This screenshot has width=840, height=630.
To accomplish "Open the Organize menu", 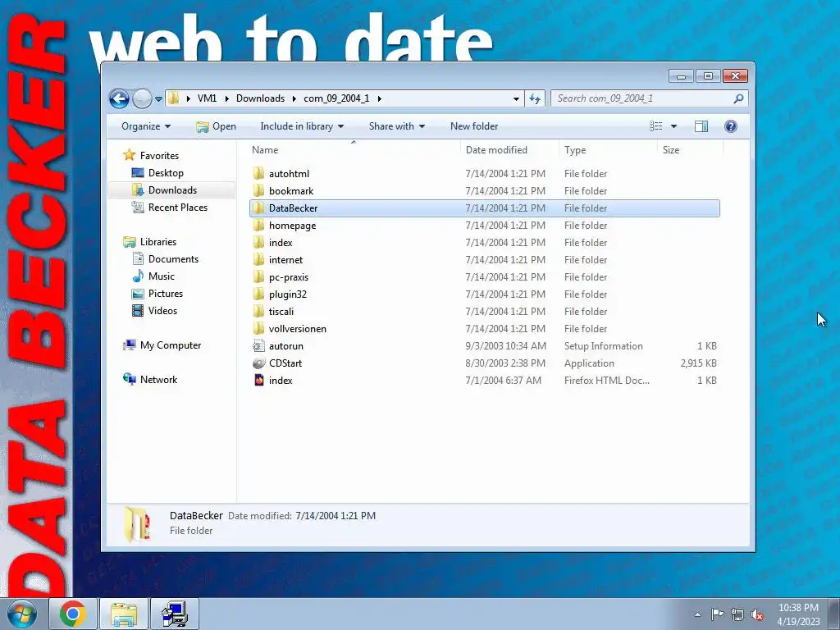I will (146, 126).
